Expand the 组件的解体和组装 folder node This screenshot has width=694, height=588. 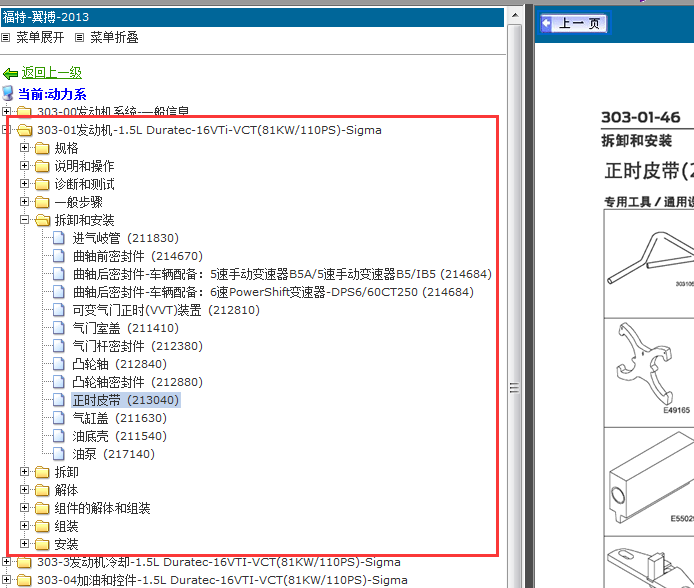[x=24, y=508]
